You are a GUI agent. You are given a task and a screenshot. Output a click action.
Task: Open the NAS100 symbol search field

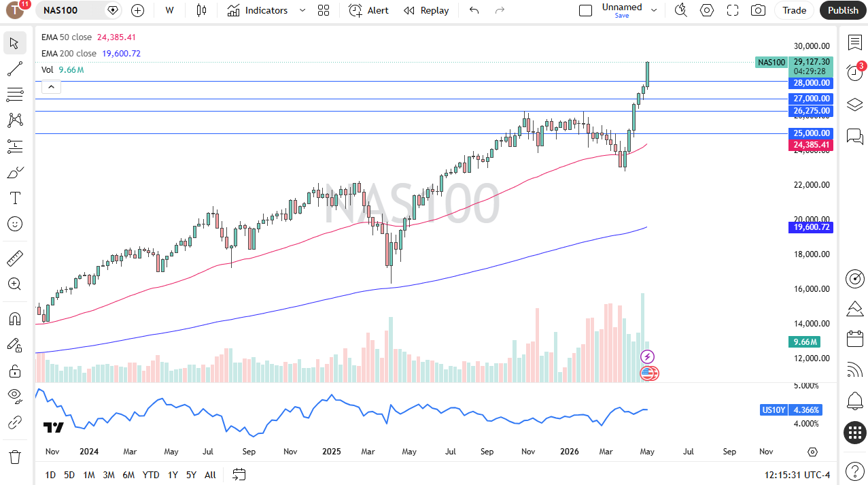tap(80, 10)
